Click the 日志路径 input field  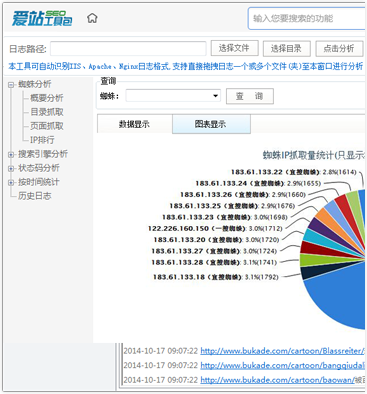click(128, 49)
